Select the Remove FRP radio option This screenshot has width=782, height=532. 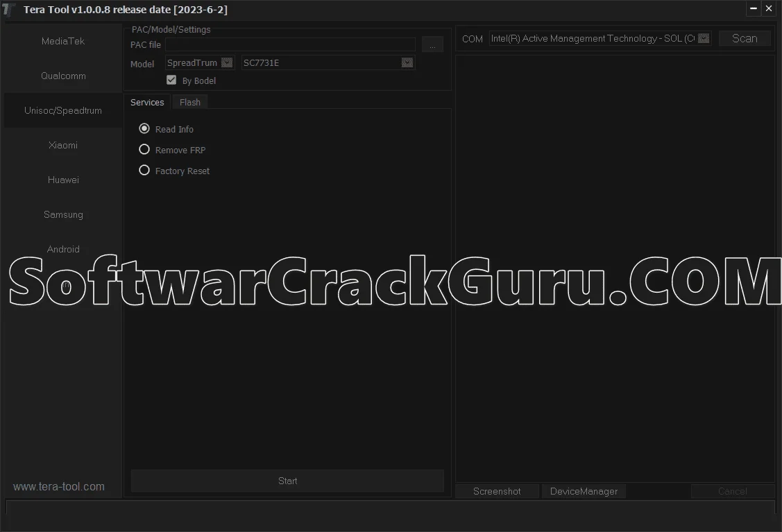pyautogui.click(x=144, y=150)
